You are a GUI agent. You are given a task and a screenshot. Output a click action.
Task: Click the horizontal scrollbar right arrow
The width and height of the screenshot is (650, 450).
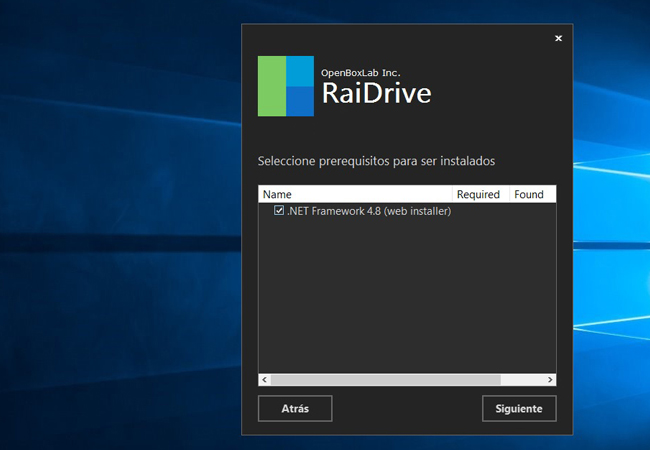pyautogui.click(x=550, y=380)
